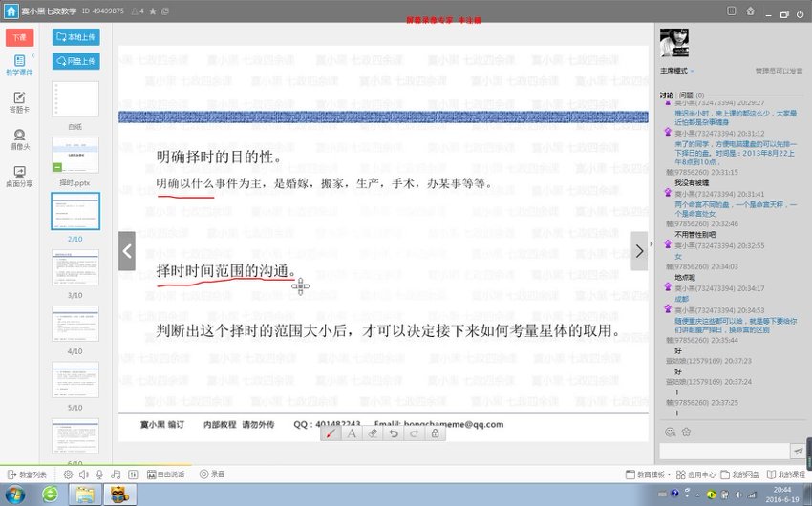Go to the next slide arrow

[639, 251]
